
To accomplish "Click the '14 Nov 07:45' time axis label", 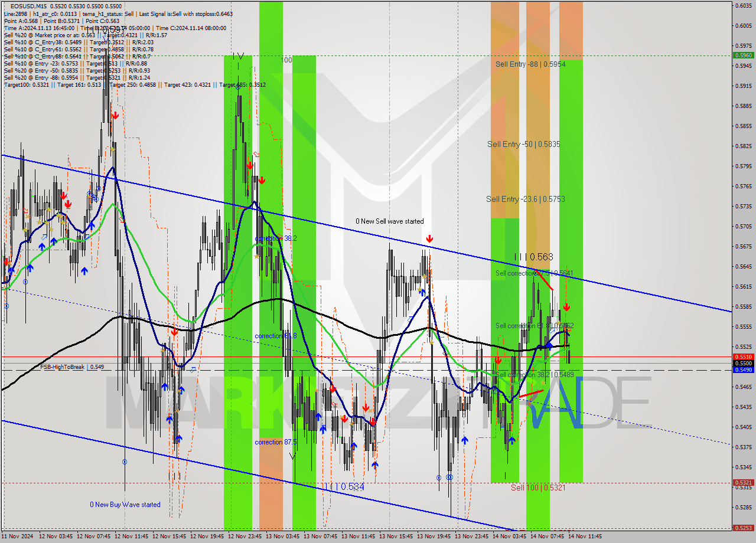I will 547,537.
